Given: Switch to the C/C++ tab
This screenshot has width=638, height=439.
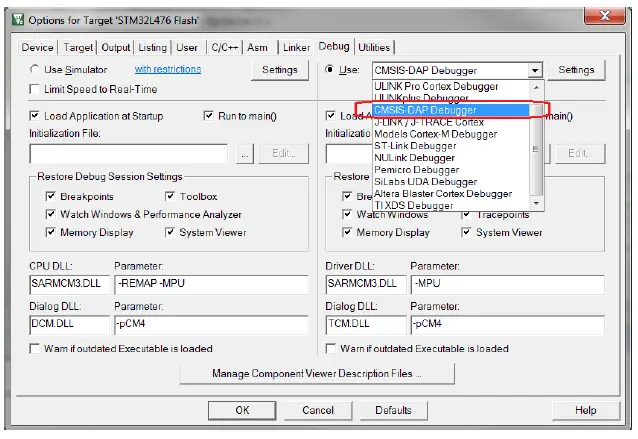Looking at the screenshot, I should (x=225, y=48).
